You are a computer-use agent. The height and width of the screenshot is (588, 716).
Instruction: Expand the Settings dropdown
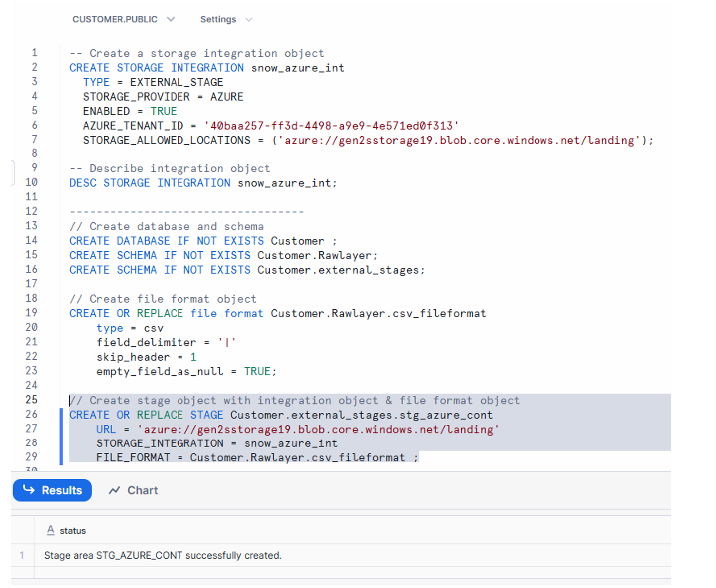click(226, 19)
